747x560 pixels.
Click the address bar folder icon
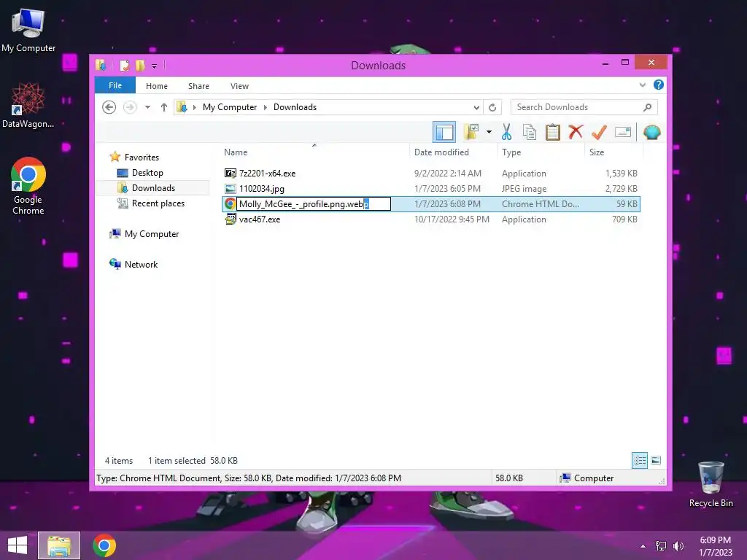(182, 107)
